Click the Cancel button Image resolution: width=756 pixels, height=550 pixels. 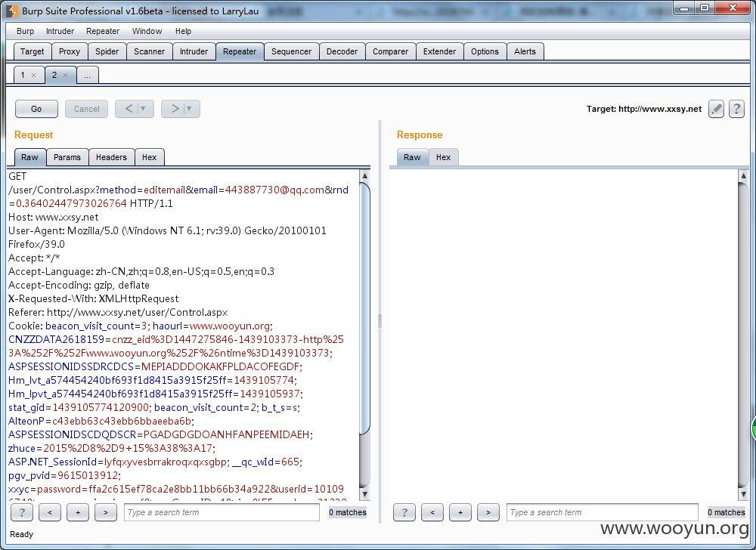coord(86,109)
